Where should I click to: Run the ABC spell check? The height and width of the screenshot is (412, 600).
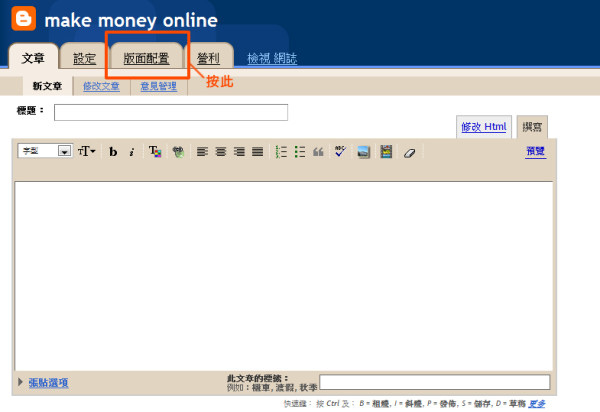click(x=340, y=151)
